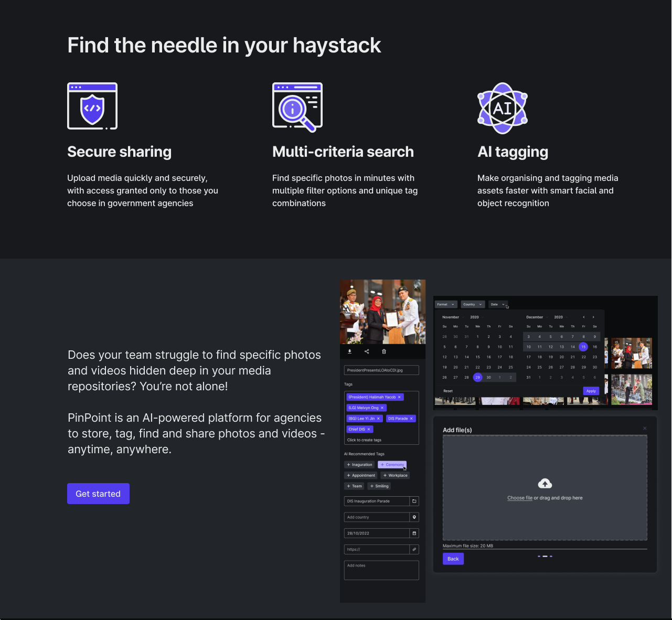The width and height of the screenshot is (672, 620).
Task: Click the Secure sharing shield icon
Action: click(x=92, y=106)
